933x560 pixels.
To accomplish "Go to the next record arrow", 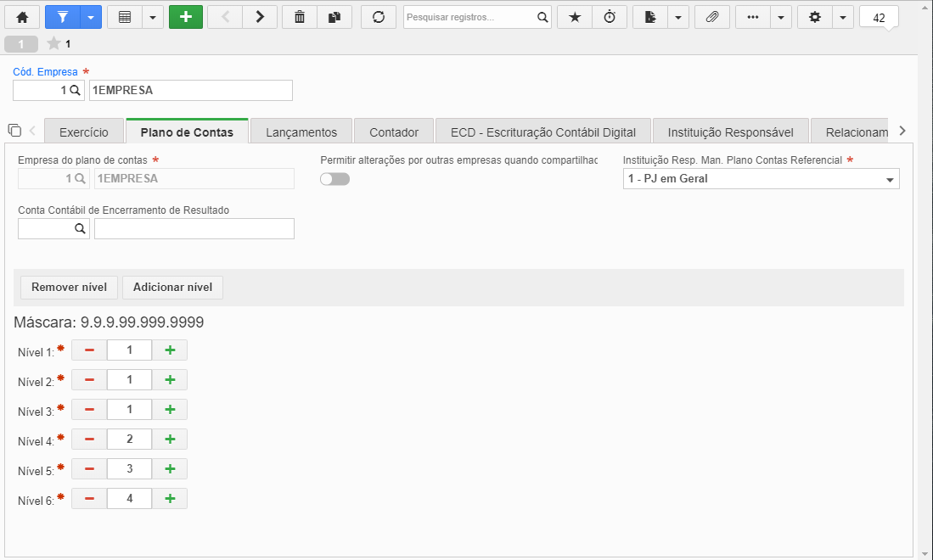I will point(260,17).
